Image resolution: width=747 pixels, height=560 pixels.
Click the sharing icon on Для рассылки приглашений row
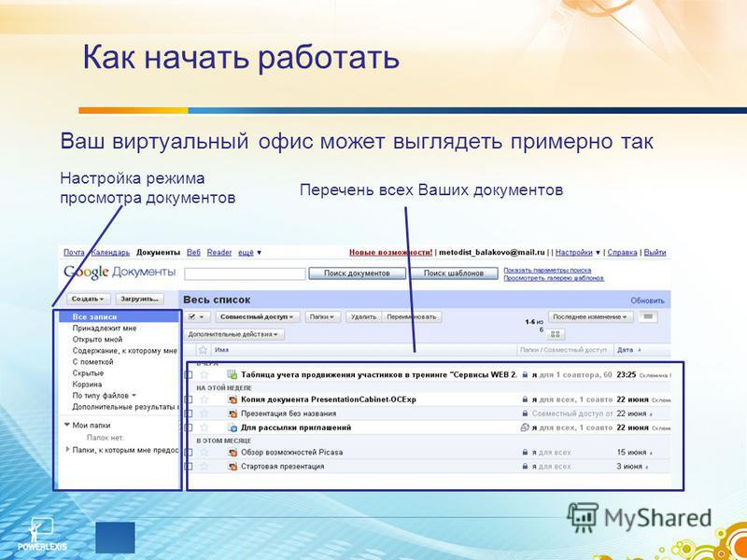coord(525,427)
